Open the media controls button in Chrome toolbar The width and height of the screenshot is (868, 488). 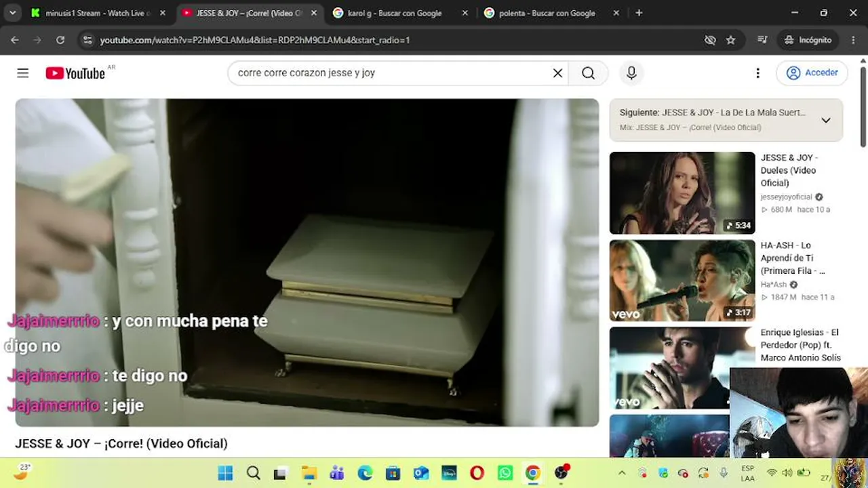click(762, 40)
